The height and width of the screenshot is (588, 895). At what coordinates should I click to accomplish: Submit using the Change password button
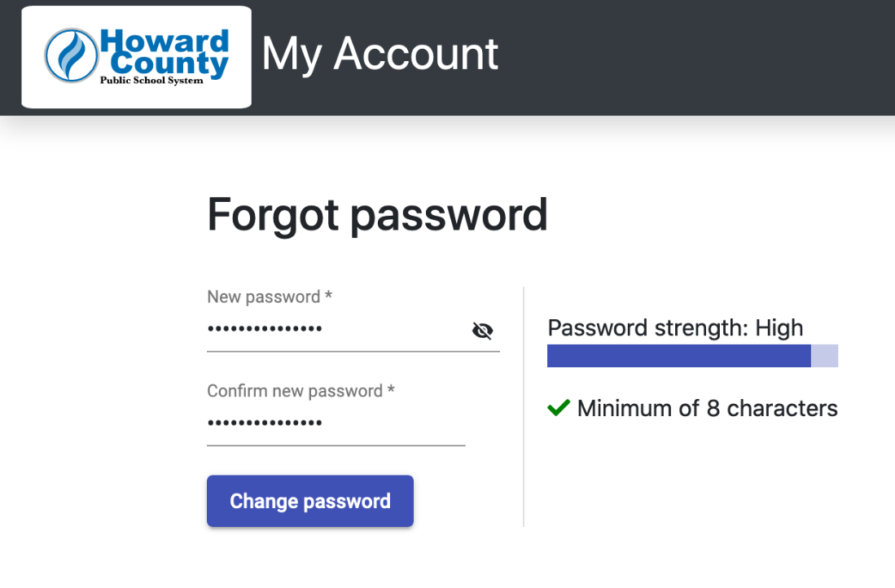(x=310, y=501)
